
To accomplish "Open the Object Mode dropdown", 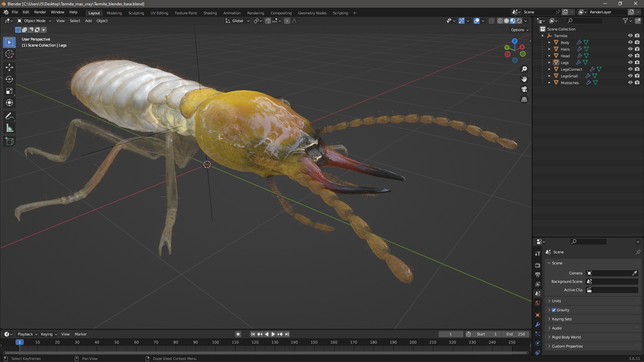I will (34, 21).
